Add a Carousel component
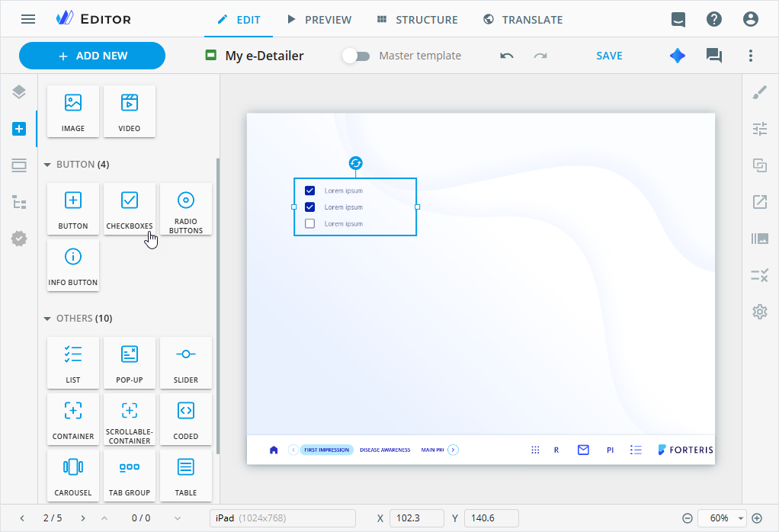This screenshot has height=532, width=779. pyautogui.click(x=73, y=476)
